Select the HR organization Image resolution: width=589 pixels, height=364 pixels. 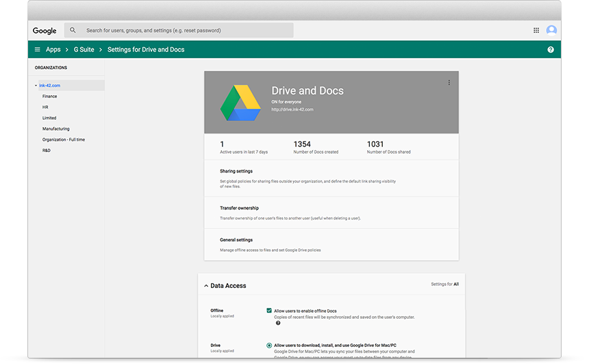pyautogui.click(x=45, y=107)
